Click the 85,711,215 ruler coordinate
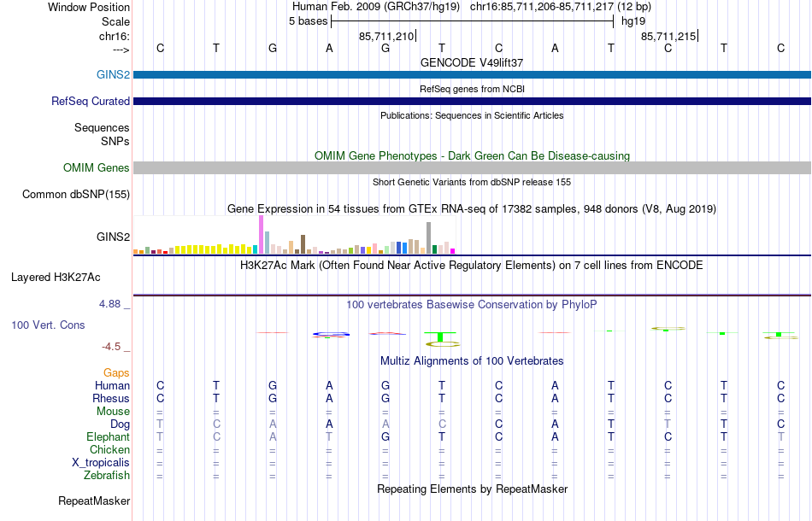This screenshot has height=521, width=812. point(668,36)
